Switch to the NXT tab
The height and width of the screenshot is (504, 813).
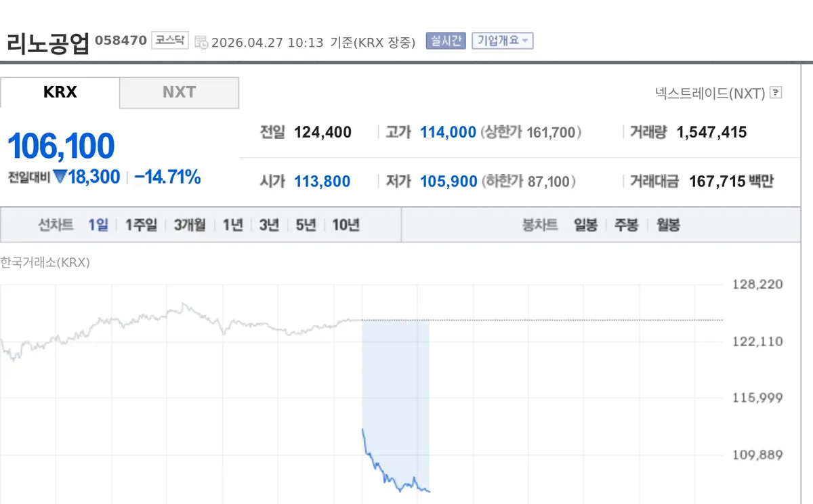[x=180, y=92]
